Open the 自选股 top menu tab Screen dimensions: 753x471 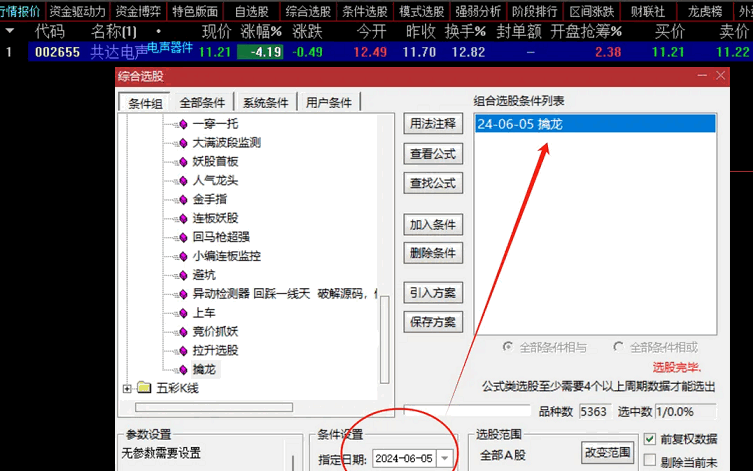(x=252, y=11)
